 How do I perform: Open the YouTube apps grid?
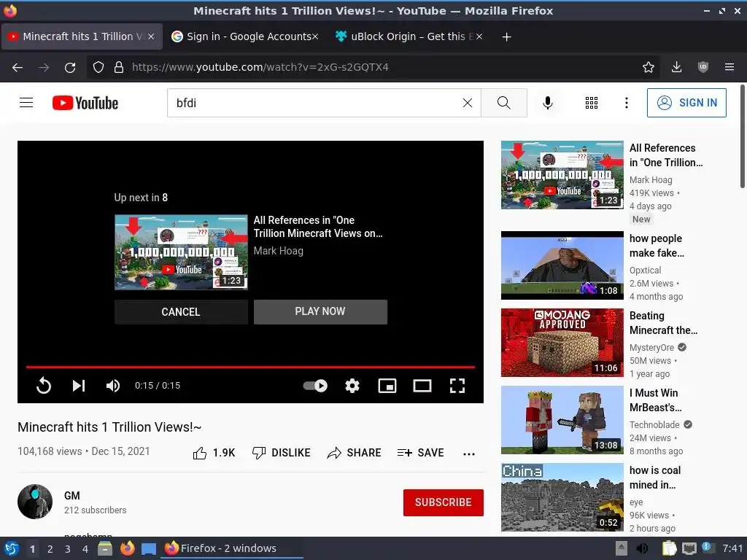point(591,103)
